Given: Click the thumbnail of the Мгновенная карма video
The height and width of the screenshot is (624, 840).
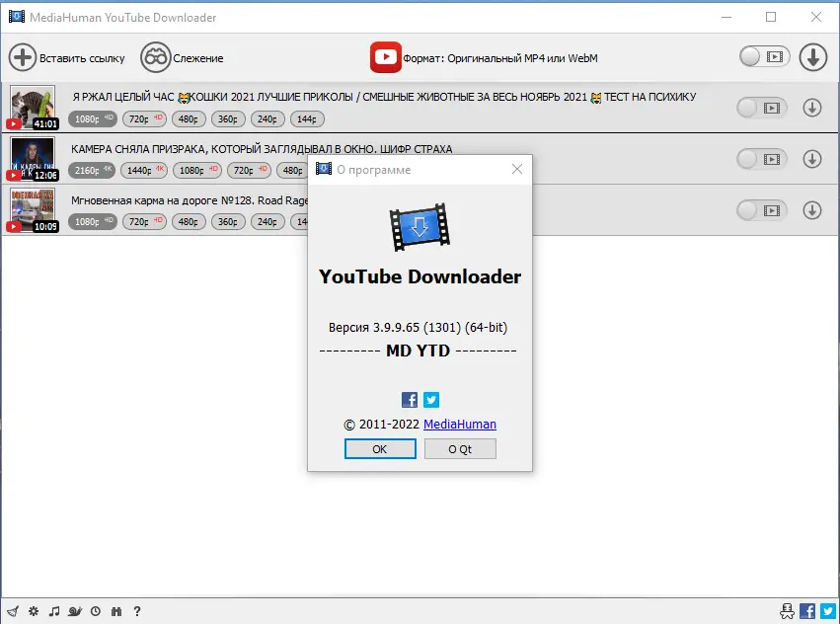Looking at the screenshot, I should [x=33, y=209].
